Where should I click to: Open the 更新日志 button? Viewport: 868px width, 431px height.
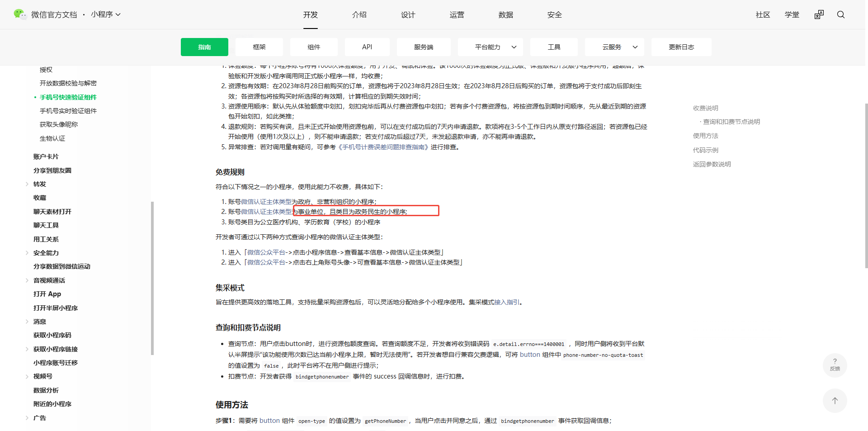tap(681, 47)
